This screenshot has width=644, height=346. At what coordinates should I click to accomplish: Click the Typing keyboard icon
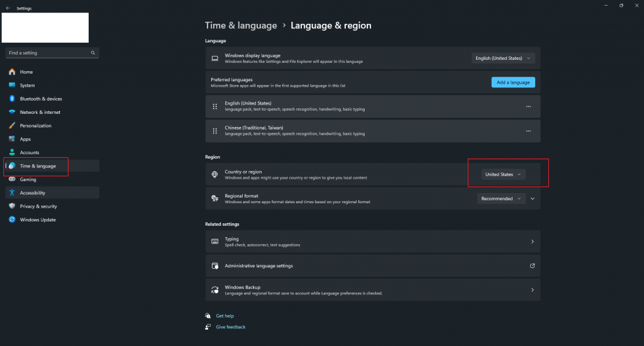click(215, 242)
